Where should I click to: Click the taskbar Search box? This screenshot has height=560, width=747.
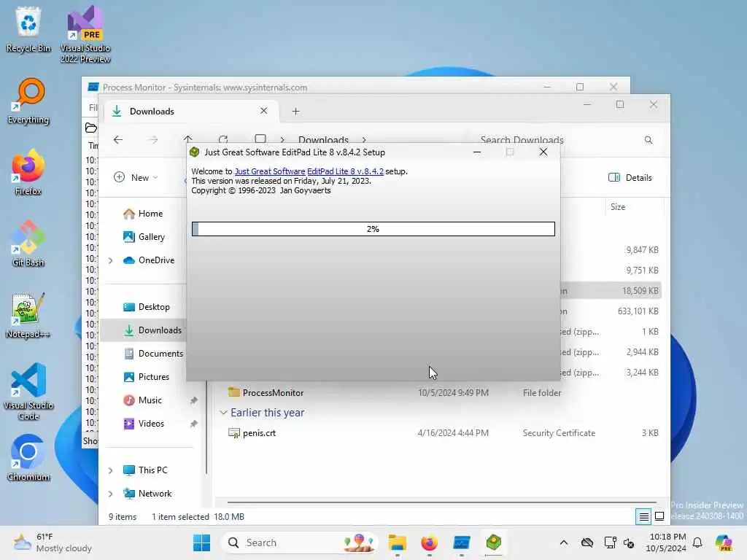(x=300, y=542)
